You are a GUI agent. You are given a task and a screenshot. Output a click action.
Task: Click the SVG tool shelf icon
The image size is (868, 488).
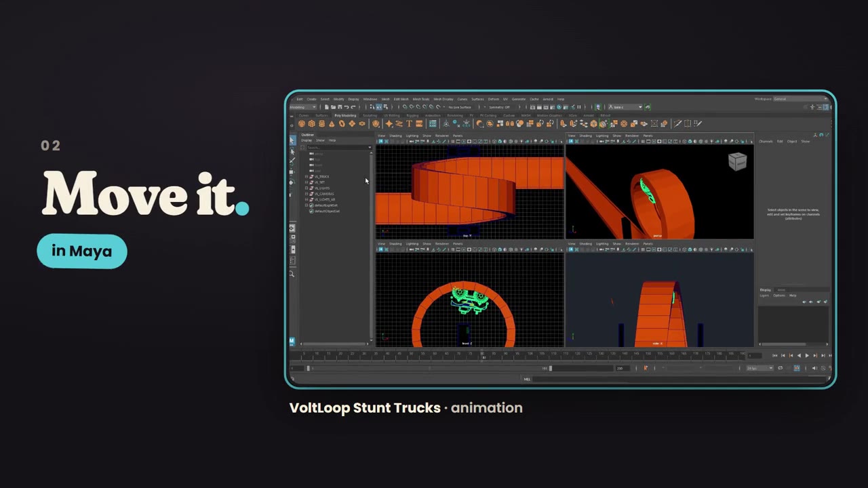coord(419,123)
